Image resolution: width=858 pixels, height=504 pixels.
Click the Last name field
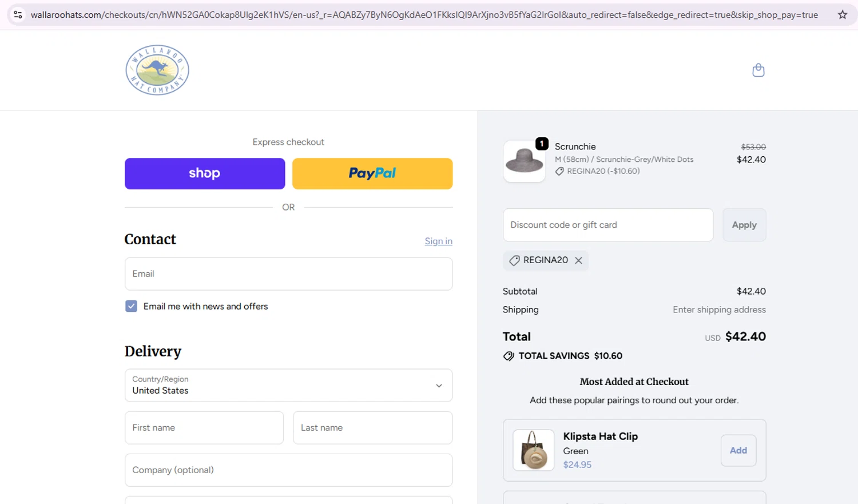click(372, 427)
